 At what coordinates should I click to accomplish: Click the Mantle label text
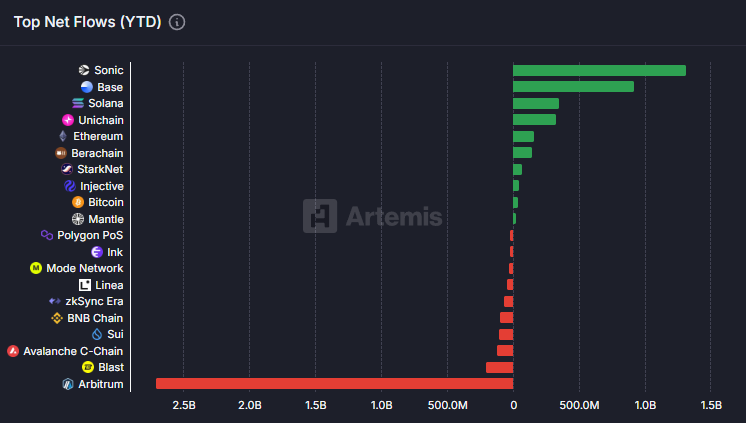click(x=106, y=219)
